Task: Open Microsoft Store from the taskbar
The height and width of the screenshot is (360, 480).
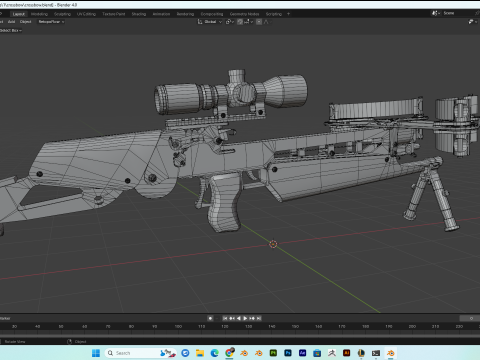Action: coord(317,353)
